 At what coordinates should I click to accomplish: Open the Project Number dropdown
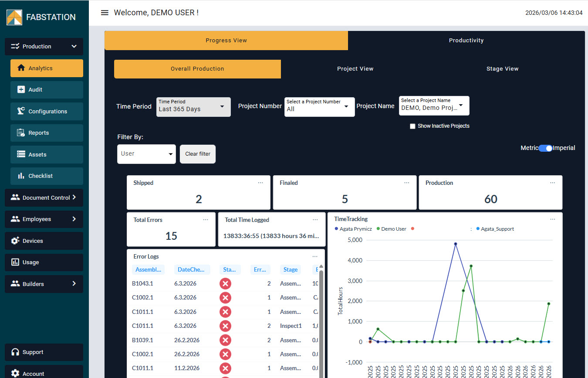click(x=319, y=107)
